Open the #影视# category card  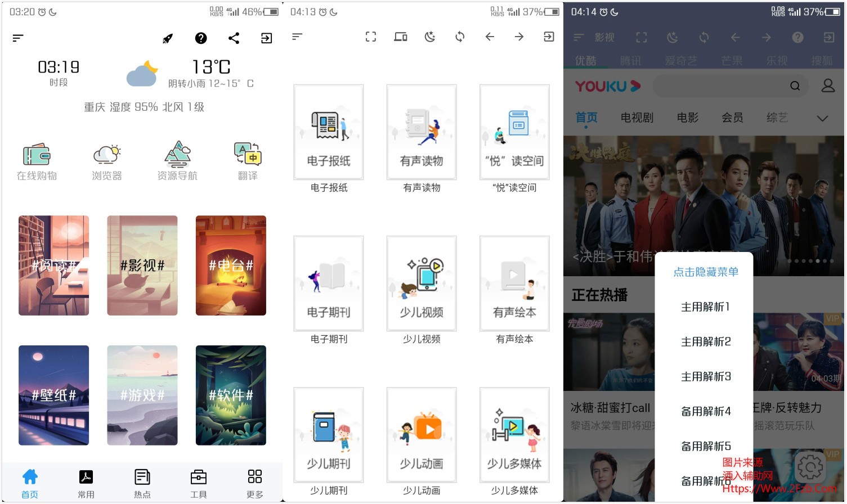pos(142,265)
